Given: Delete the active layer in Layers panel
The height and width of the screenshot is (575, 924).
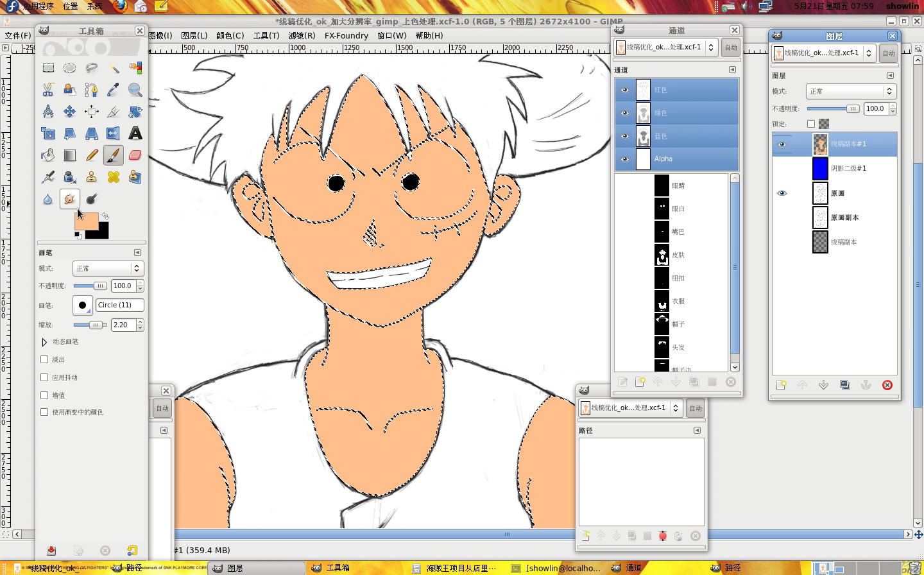Looking at the screenshot, I should (x=887, y=385).
